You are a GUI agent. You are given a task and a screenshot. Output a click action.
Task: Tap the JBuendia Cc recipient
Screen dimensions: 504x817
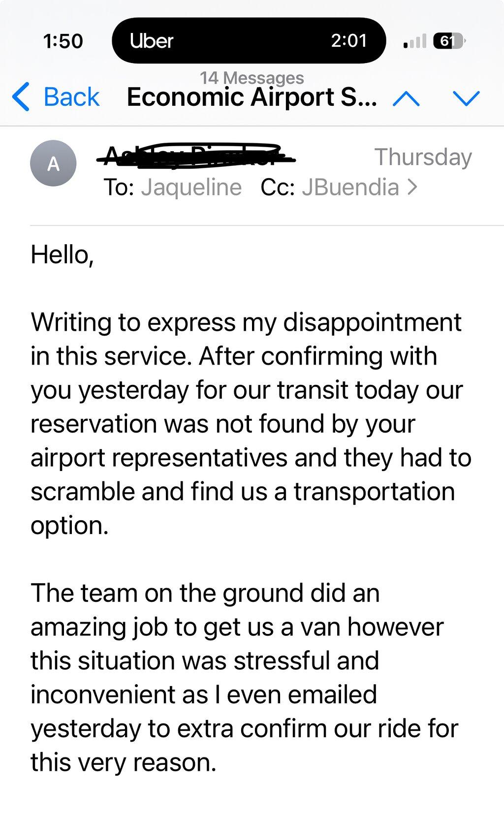[350, 188]
